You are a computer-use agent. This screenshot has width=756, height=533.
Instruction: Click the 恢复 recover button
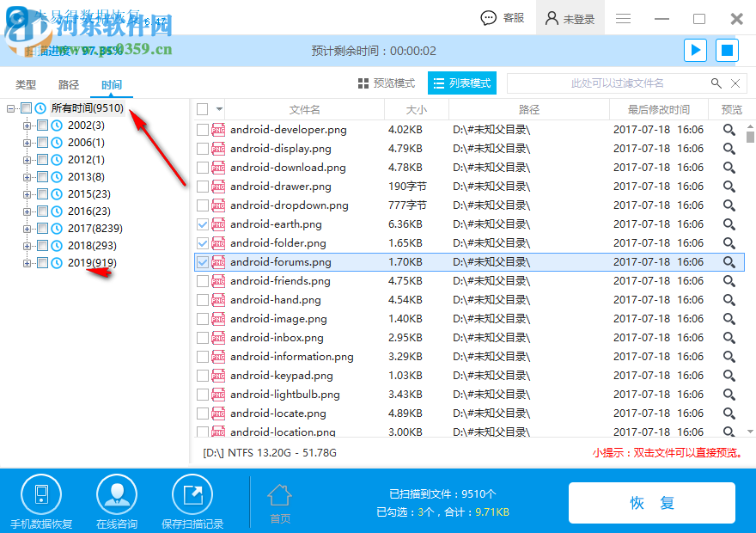tap(651, 503)
